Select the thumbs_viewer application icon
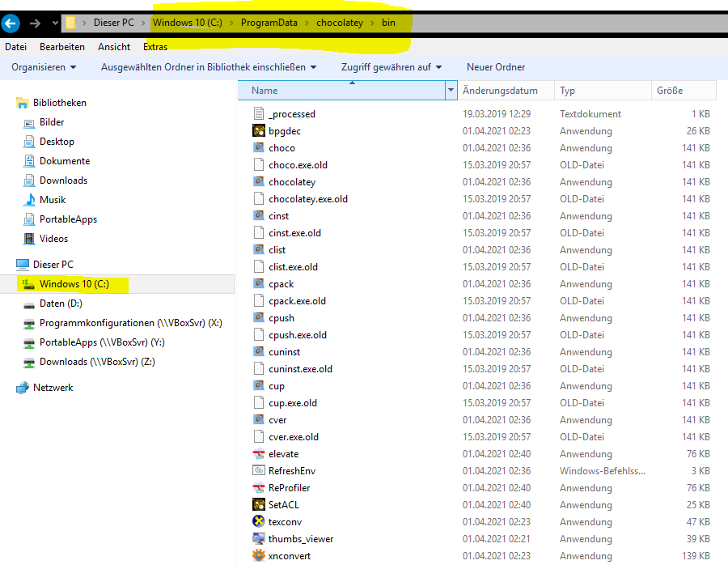 coord(259,538)
